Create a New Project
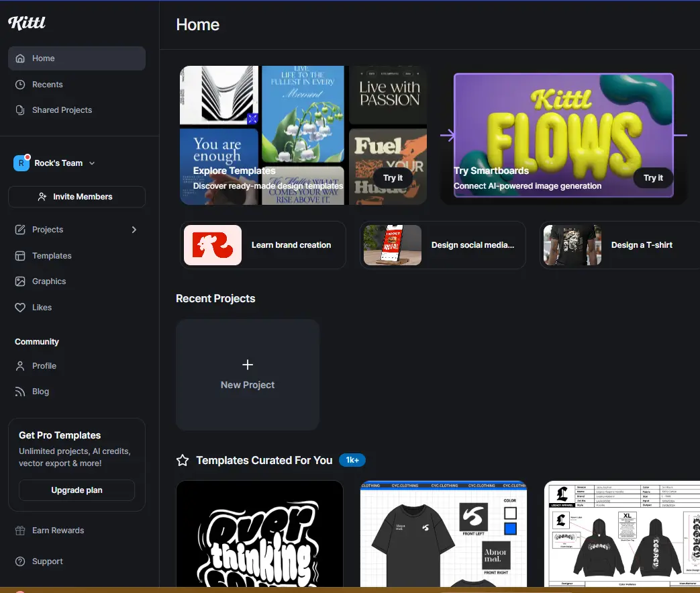 pos(248,375)
